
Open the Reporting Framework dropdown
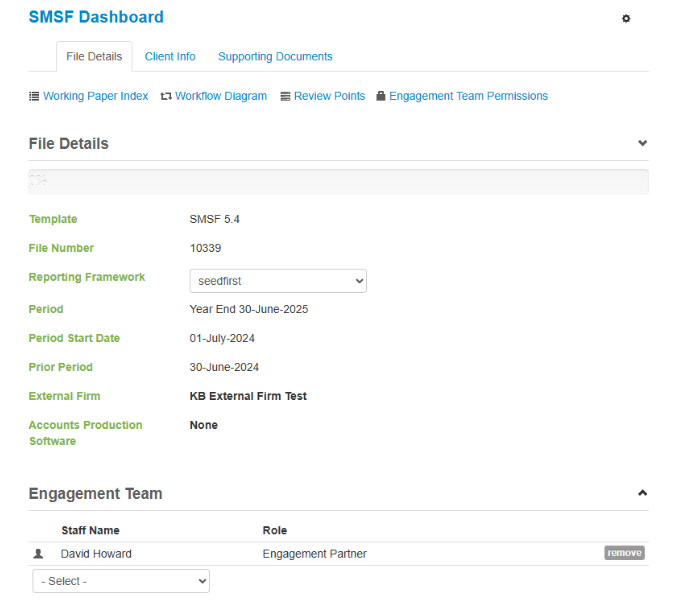[278, 281]
